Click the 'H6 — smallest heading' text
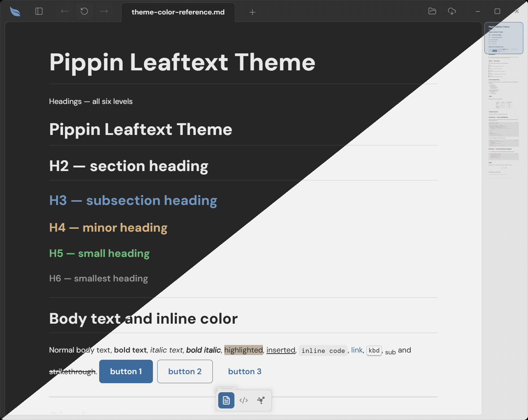 pos(98,279)
